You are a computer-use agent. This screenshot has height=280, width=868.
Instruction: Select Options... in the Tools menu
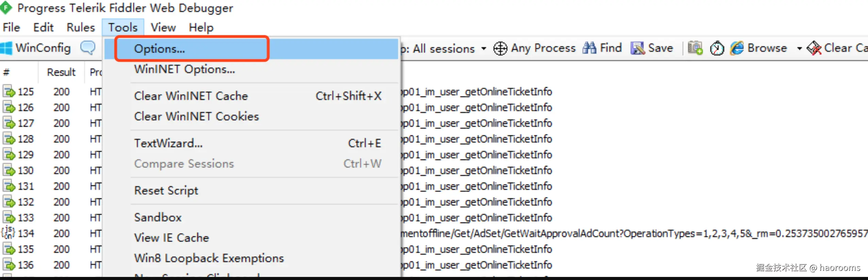click(159, 49)
